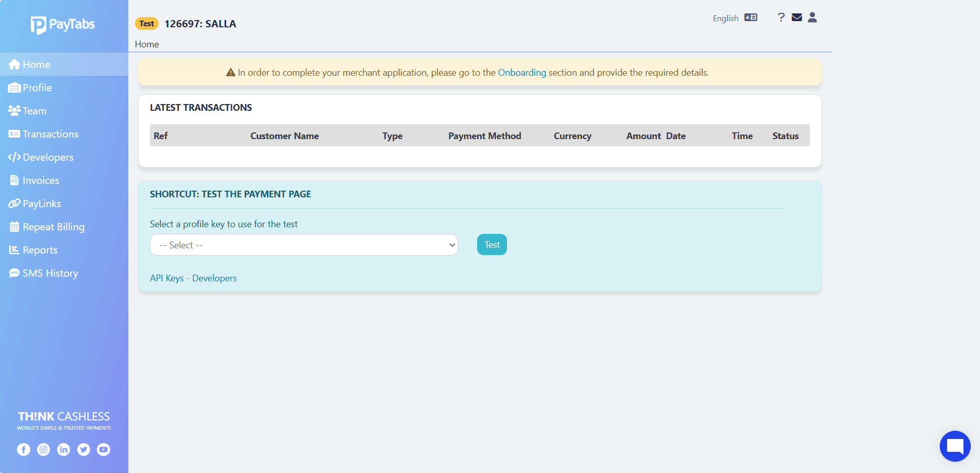Click the PayTabs logo

[63, 24]
